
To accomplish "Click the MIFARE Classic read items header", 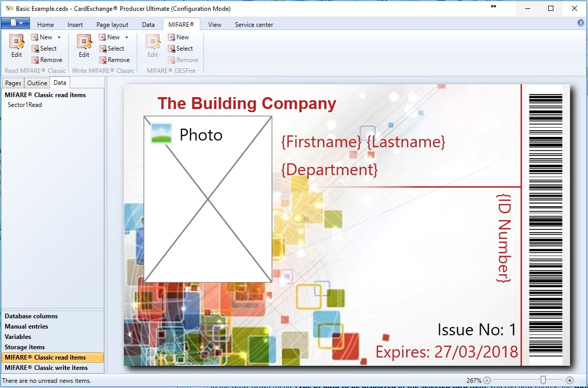I will (x=45, y=95).
